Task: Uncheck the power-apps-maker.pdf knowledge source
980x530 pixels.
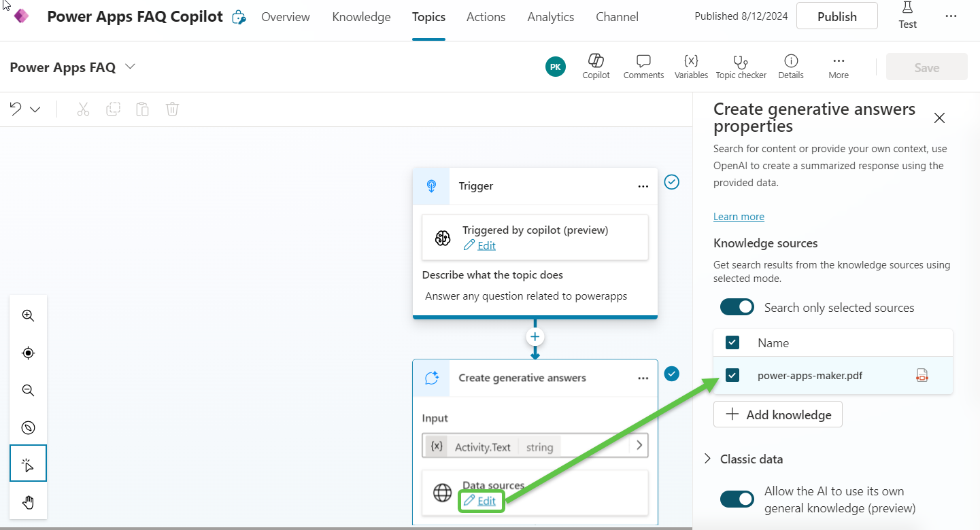Action: 732,374
